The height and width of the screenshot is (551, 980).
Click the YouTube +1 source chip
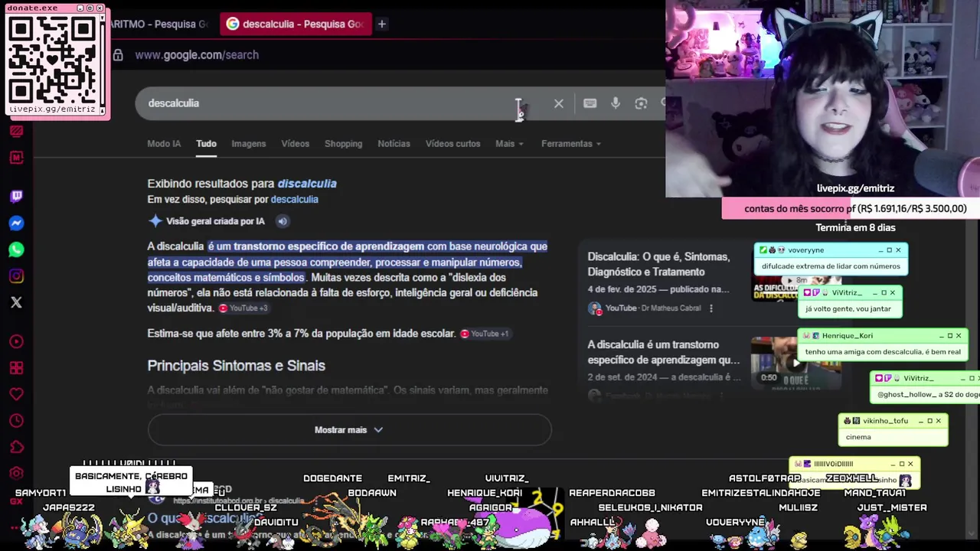point(485,334)
